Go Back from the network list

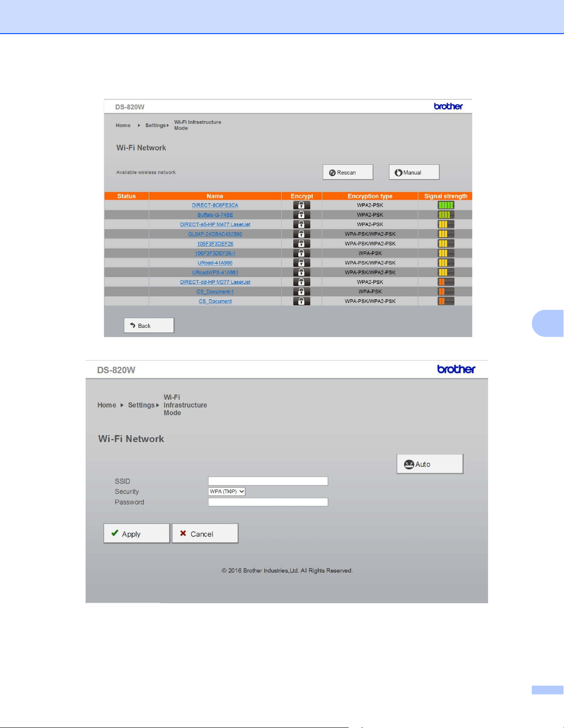149,326
